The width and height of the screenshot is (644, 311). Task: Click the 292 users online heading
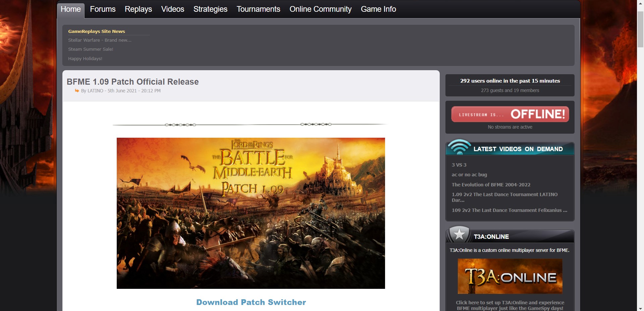(x=510, y=81)
